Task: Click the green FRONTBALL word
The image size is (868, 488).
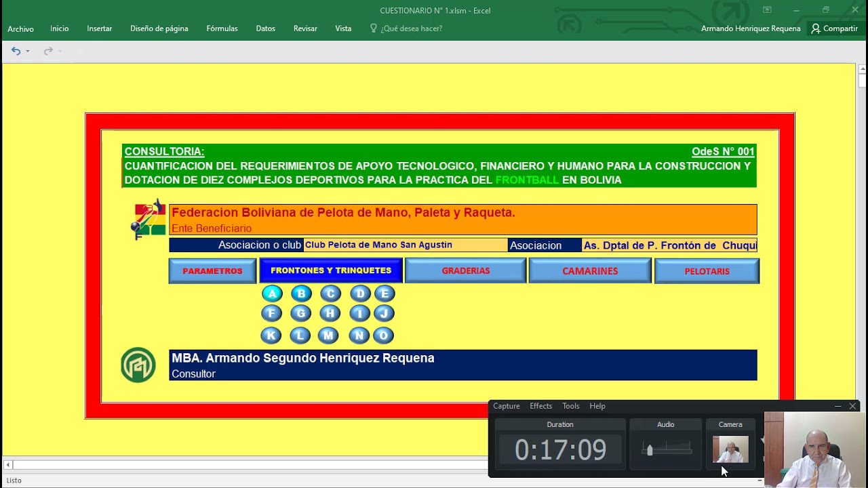Action: tap(527, 180)
